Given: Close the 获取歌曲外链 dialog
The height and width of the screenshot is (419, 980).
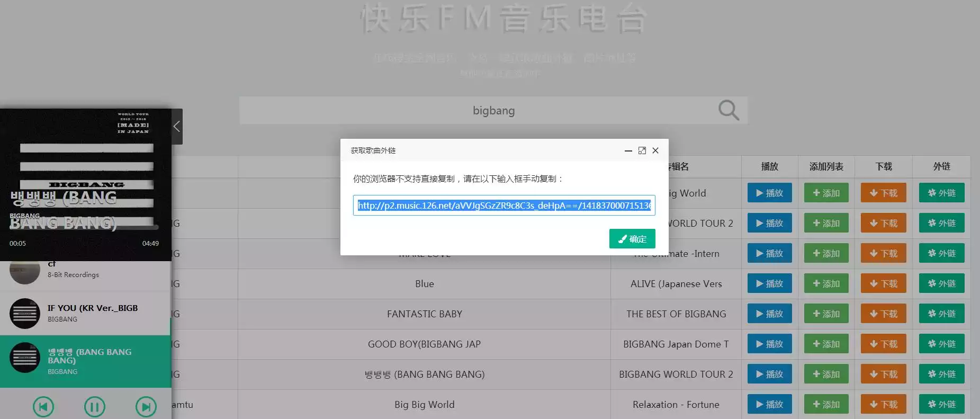Looking at the screenshot, I should pos(655,150).
